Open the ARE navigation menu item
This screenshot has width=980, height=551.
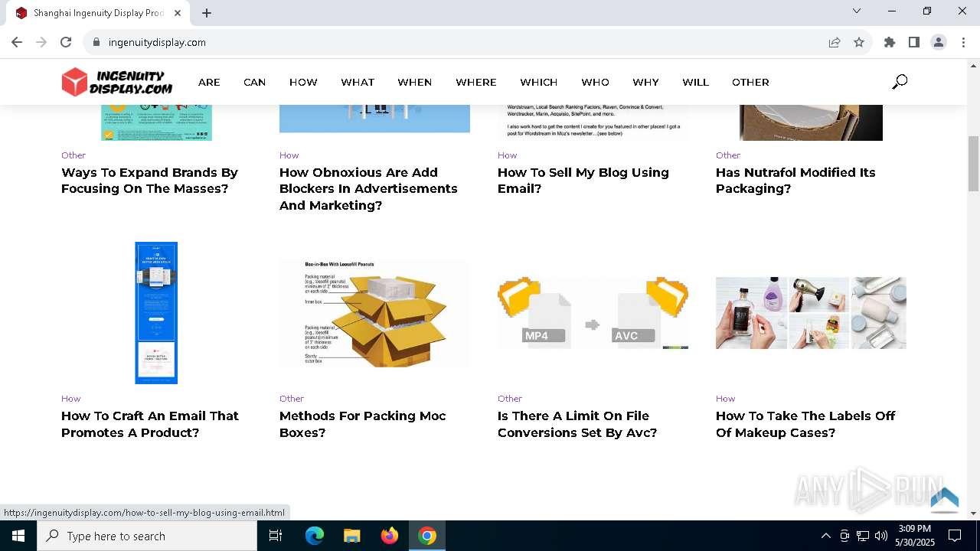pyautogui.click(x=209, y=82)
